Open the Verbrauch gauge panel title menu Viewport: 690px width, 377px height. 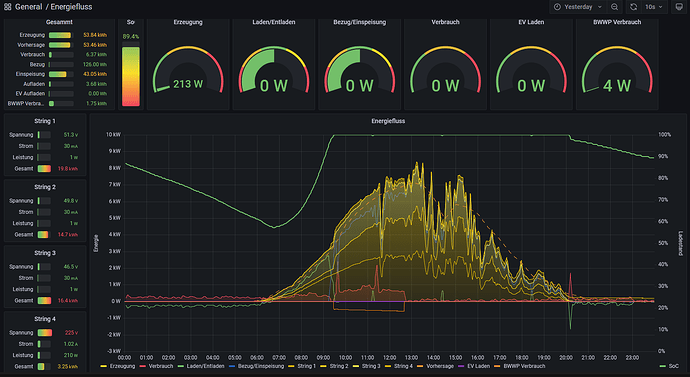click(x=445, y=22)
